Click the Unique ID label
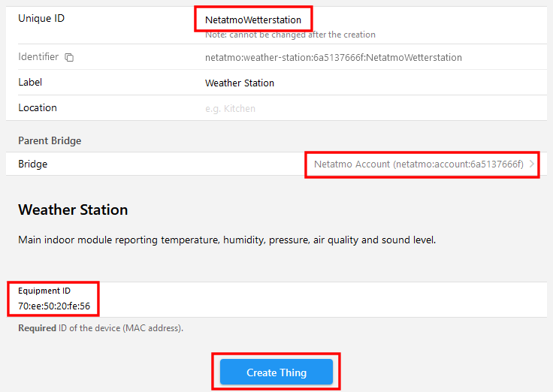The height and width of the screenshot is (392, 553). (41, 18)
